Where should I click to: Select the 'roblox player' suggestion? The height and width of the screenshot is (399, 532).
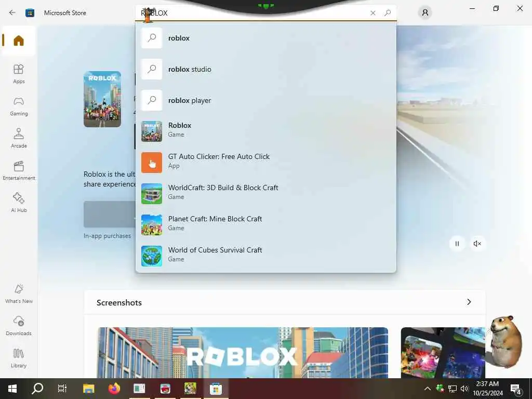click(265, 100)
